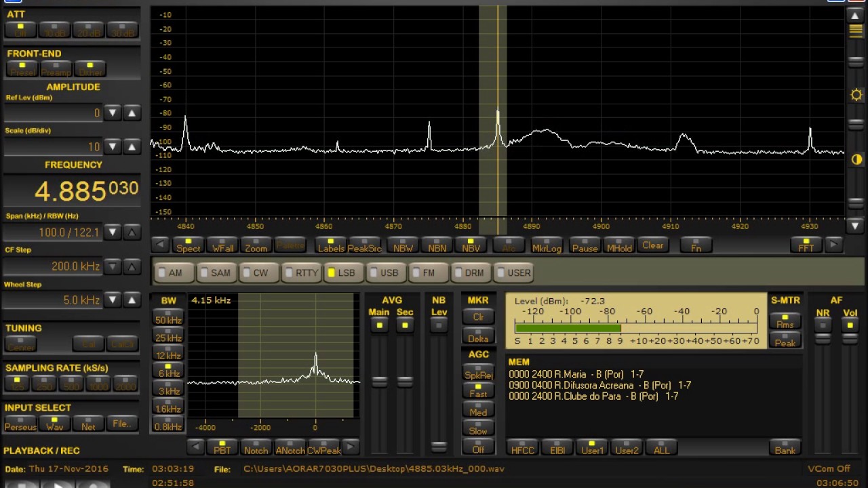
Task: Select Perseus as input
Action: [x=21, y=423]
